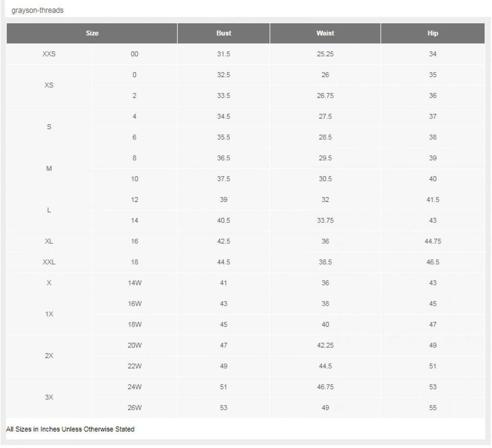Select the Waist column header
492x448 pixels.
pos(325,33)
